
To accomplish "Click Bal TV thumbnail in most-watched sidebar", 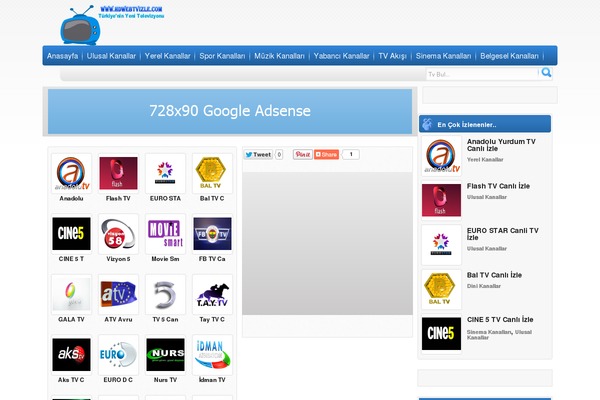I will tap(441, 289).
